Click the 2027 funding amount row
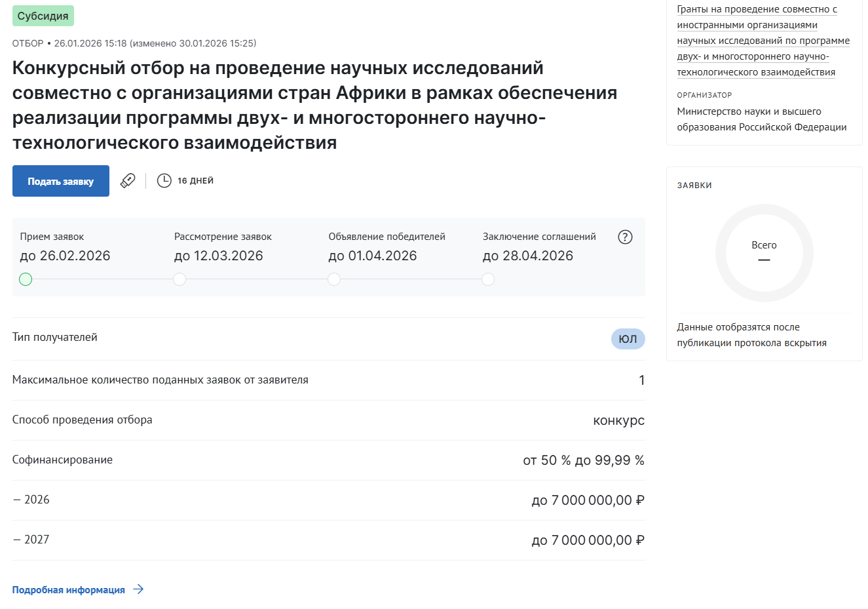The width and height of the screenshot is (868, 609). 328,540
